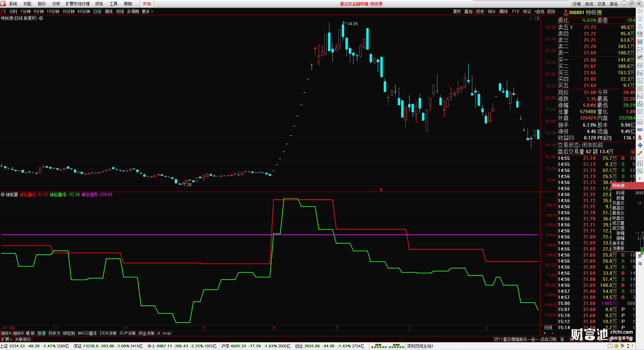Click the RSI indicator icon
Viewport: 644px width, 350px height.
[x=640, y=130]
